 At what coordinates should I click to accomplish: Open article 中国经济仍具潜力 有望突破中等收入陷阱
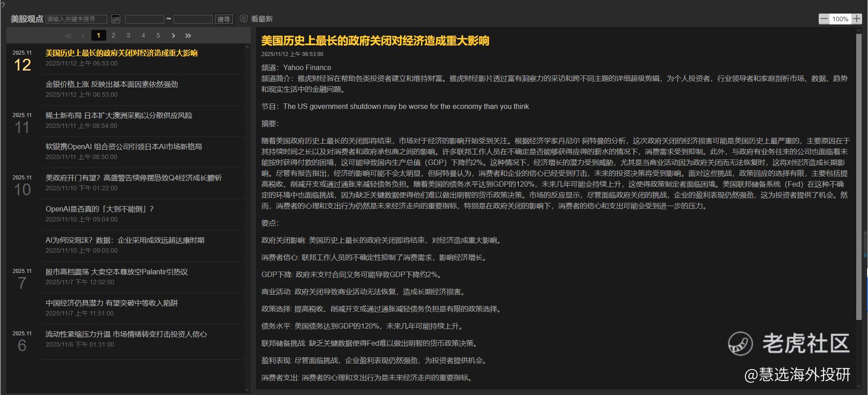(112, 303)
